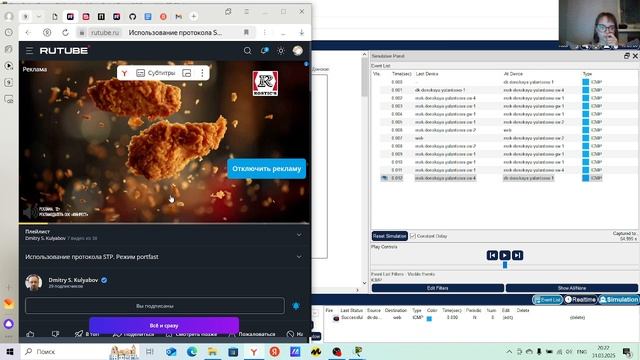
Task: Like the video with thumbs-up
Action: (x=30, y=334)
